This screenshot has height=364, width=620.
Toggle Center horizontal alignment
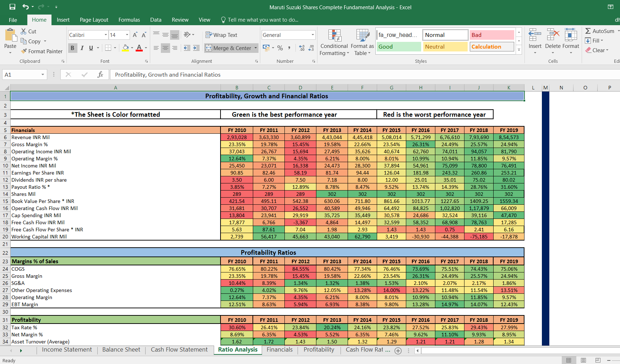pos(165,48)
